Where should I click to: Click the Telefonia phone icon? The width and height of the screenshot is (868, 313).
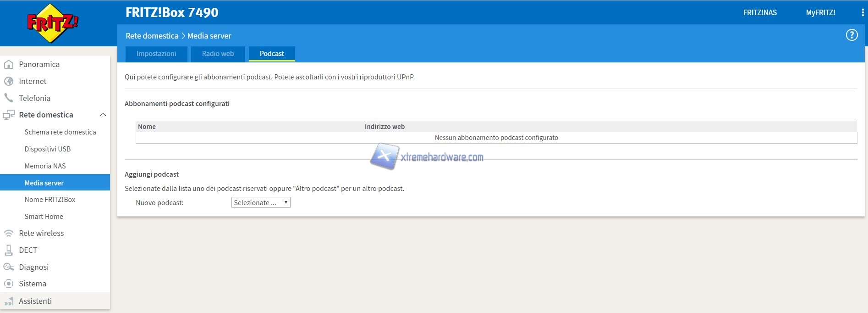(8, 98)
